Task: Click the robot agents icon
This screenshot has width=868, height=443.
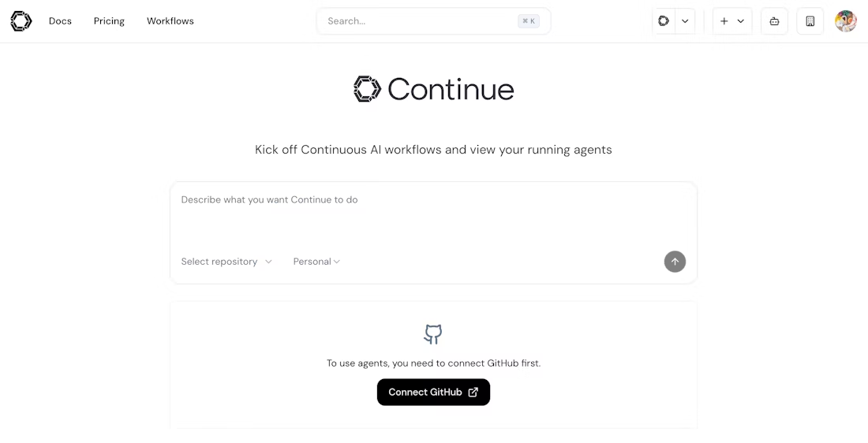Action: (774, 21)
